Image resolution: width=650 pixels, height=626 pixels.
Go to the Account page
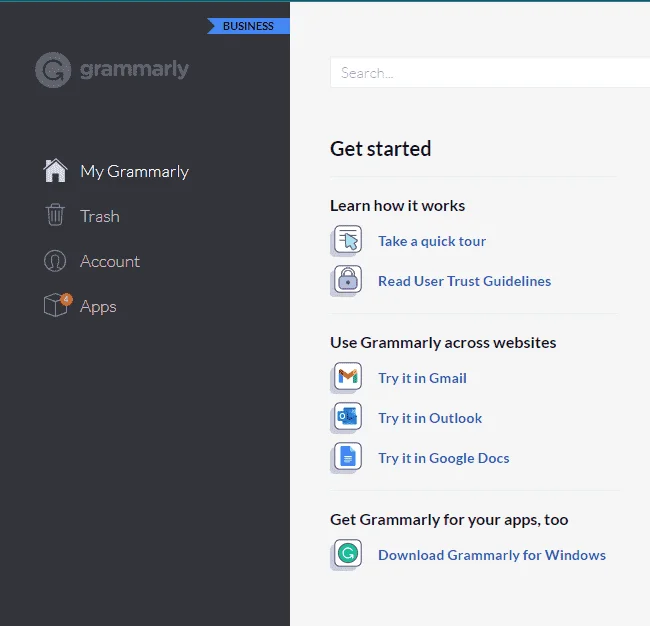pos(110,262)
